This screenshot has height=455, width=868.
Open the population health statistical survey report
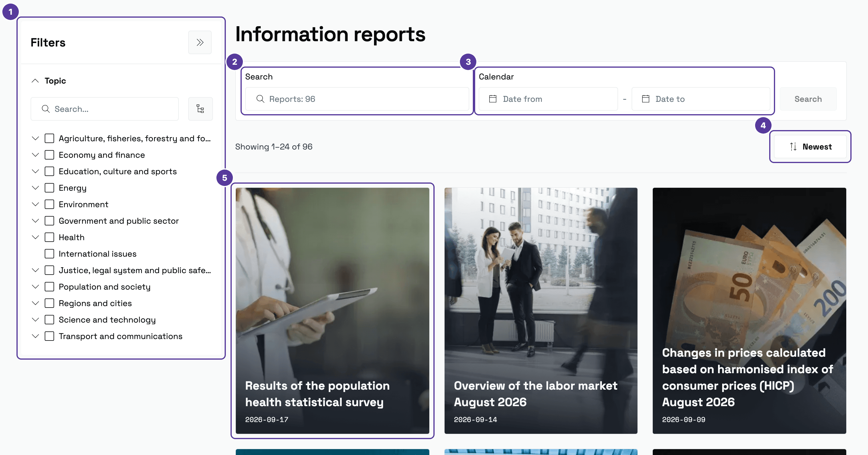click(x=333, y=310)
